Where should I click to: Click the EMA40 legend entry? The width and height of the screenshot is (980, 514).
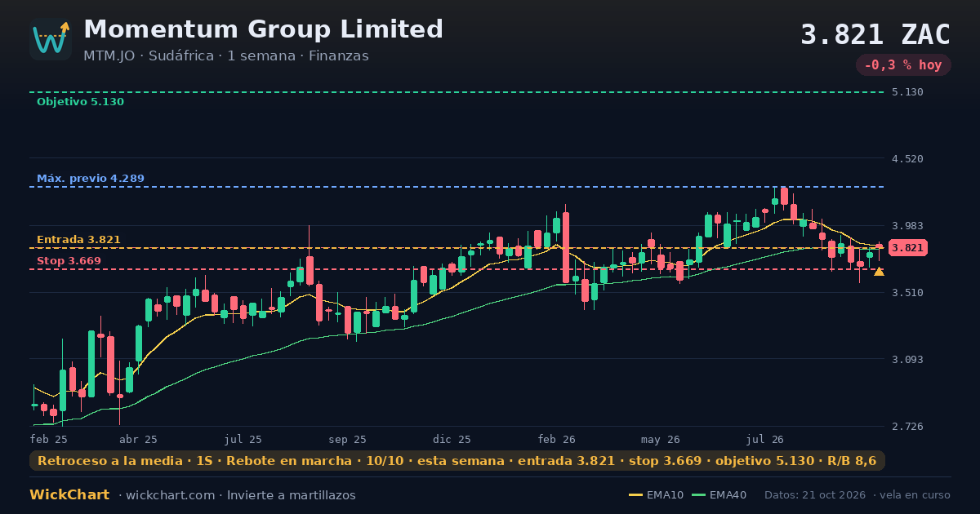pyautogui.click(x=719, y=495)
